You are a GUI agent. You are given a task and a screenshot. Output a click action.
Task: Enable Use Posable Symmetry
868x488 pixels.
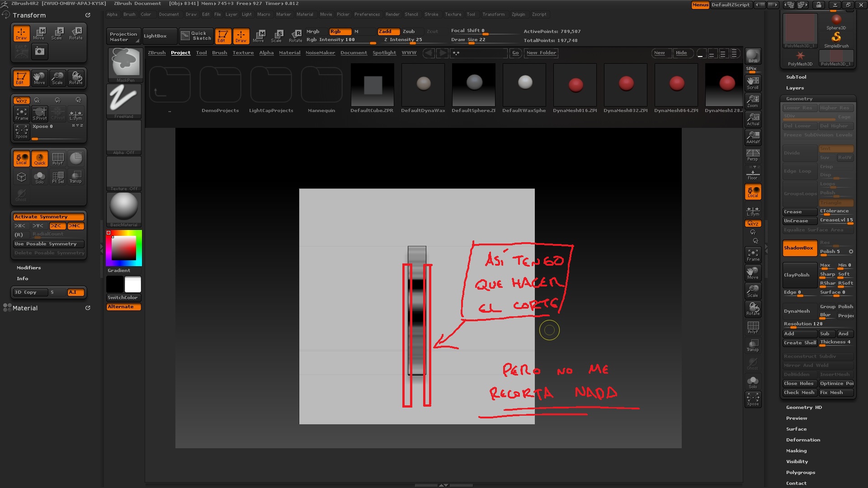tap(49, 244)
